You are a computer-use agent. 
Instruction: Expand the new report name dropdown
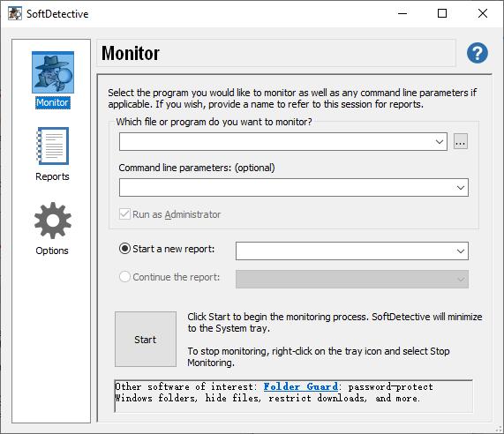click(461, 251)
